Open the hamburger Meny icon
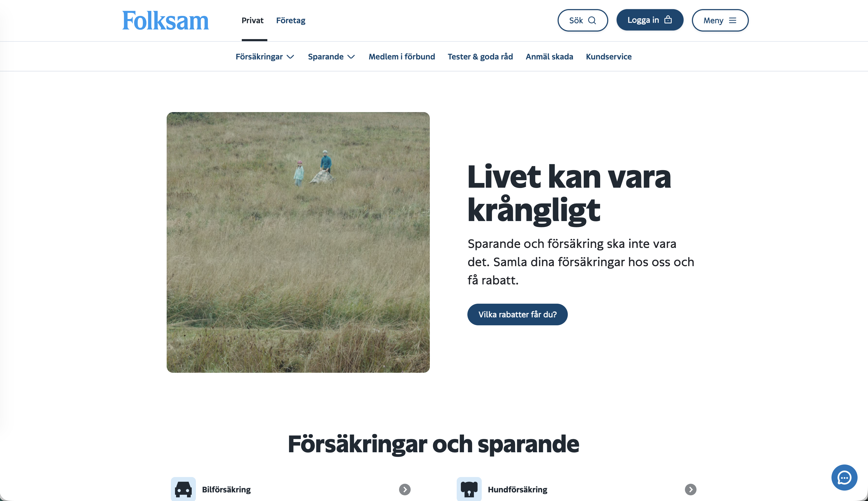Screen dimensions: 868x501 733,20
